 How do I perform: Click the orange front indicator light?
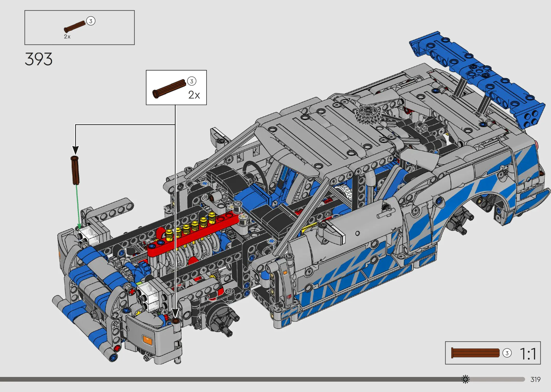pyautogui.click(x=147, y=340)
